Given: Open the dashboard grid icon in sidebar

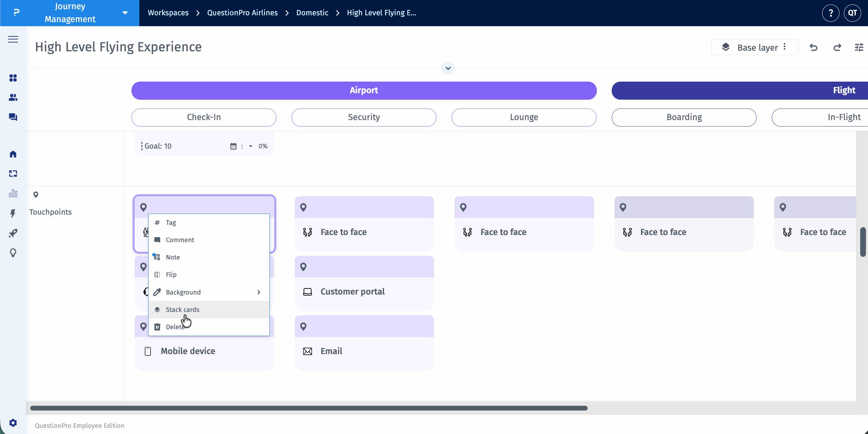Looking at the screenshot, I should pyautogui.click(x=13, y=78).
